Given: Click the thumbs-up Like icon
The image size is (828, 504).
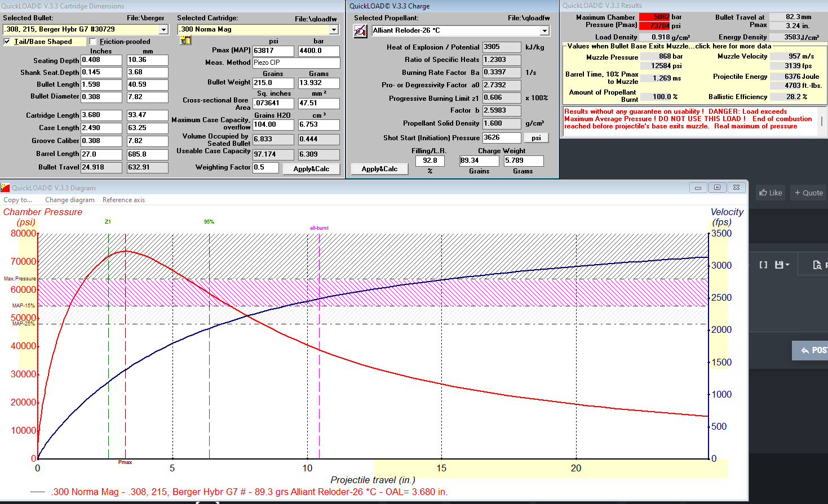Looking at the screenshot, I should [763, 193].
